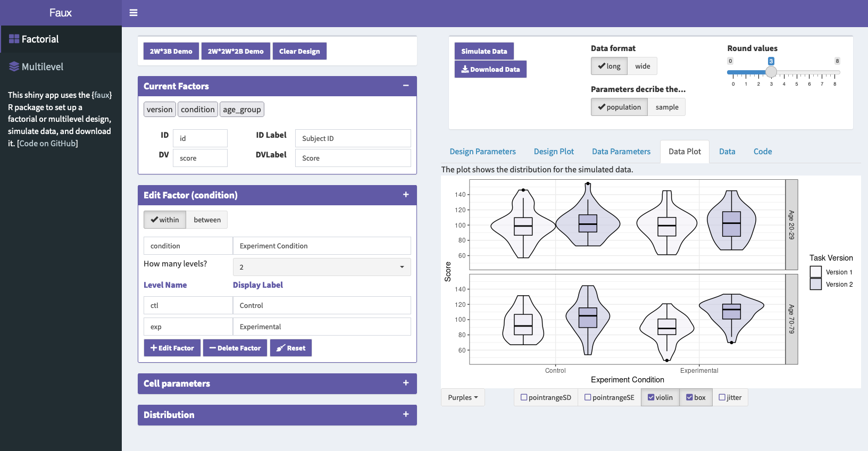Click the Download Data button
868x451 pixels.
pyautogui.click(x=490, y=70)
